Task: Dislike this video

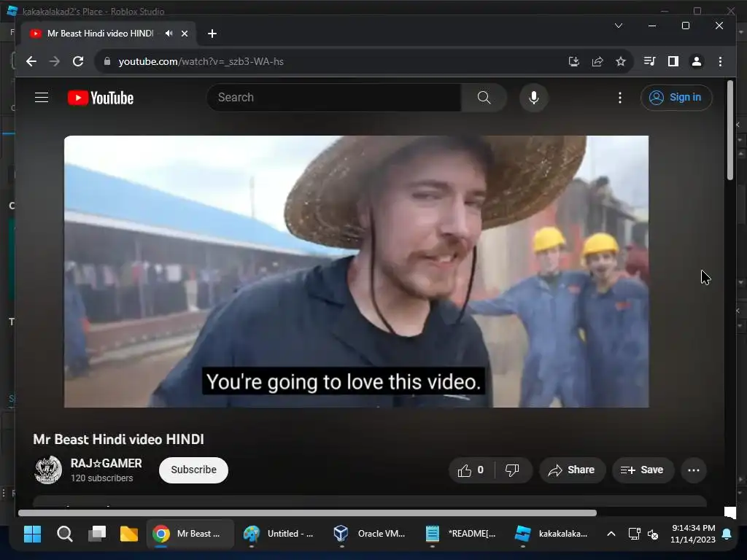Action: click(513, 470)
